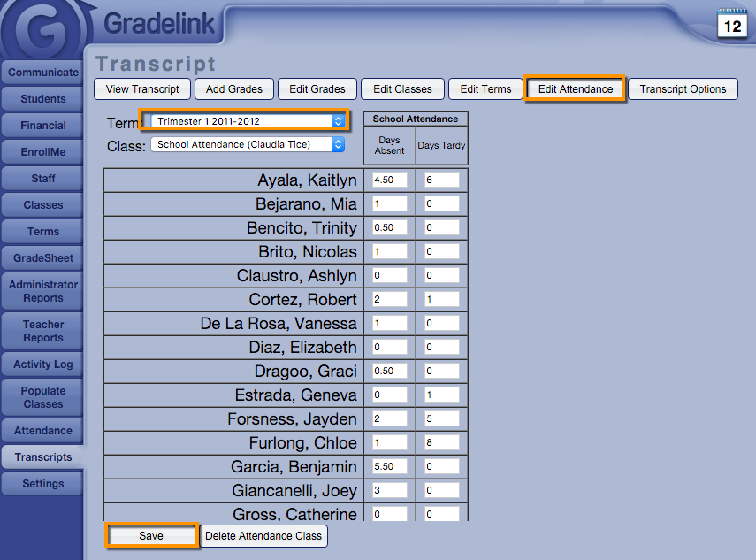Navigate to Students in the sidebar
Image resolution: width=756 pixels, height=560 pixels.
(43, 99)
